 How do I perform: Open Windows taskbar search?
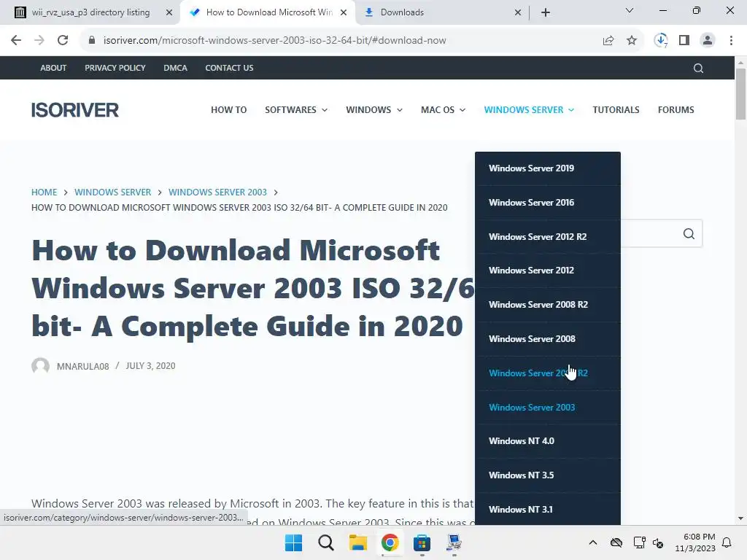(326, 542)
